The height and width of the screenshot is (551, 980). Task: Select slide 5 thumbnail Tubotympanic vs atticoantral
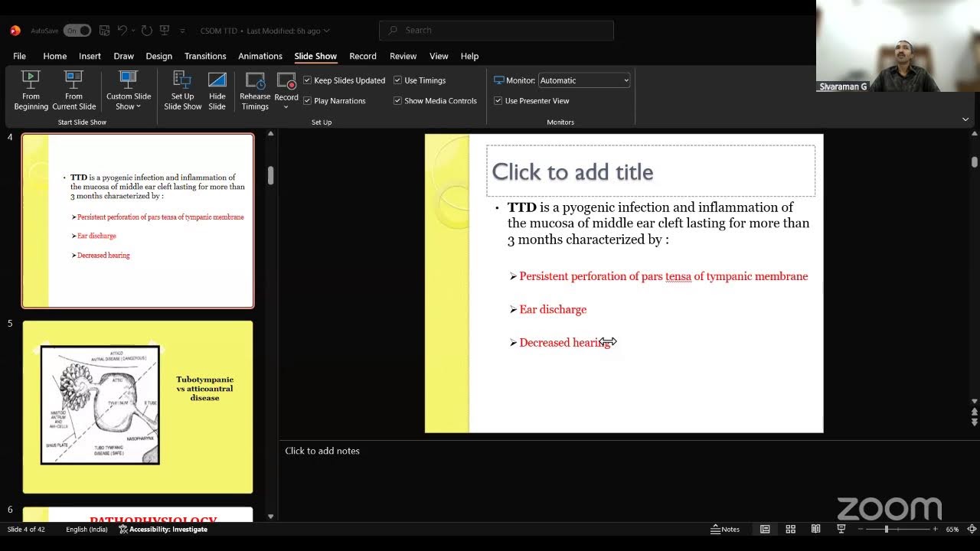pos(138,406)
